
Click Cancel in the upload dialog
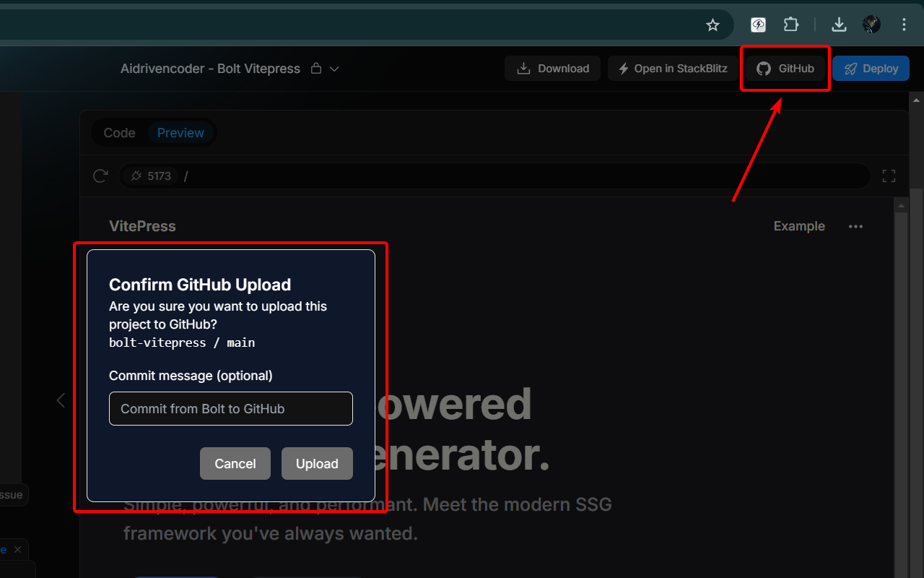click(235, 464)
